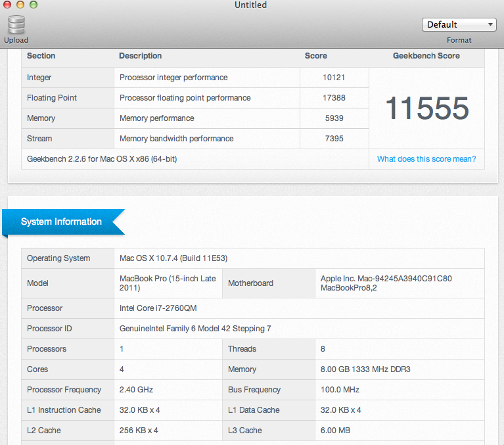This screenshot has height=445, width=504.
Task: Click the 'Stream' section label
Action: (x=39, y=139)
